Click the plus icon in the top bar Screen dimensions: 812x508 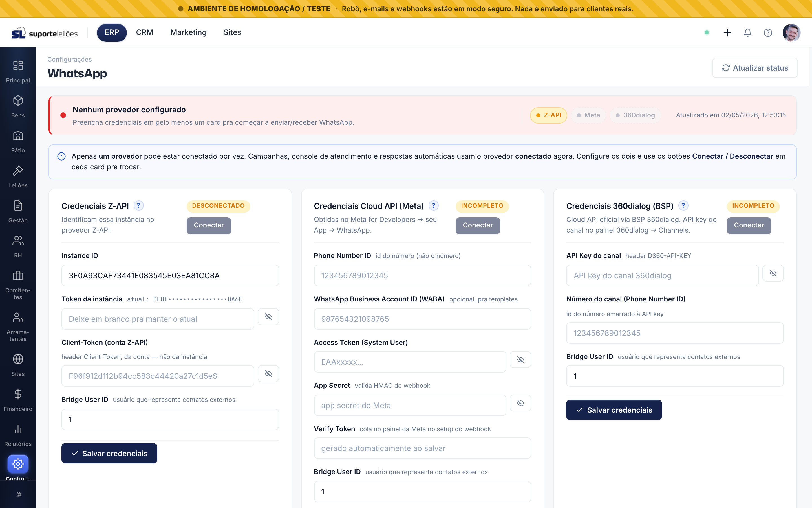point(727,32)
